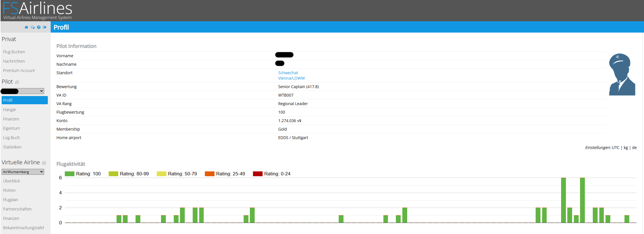Click the question mark help icon
The width and height of the screenshot is (644, 234).
pos(39,27)
